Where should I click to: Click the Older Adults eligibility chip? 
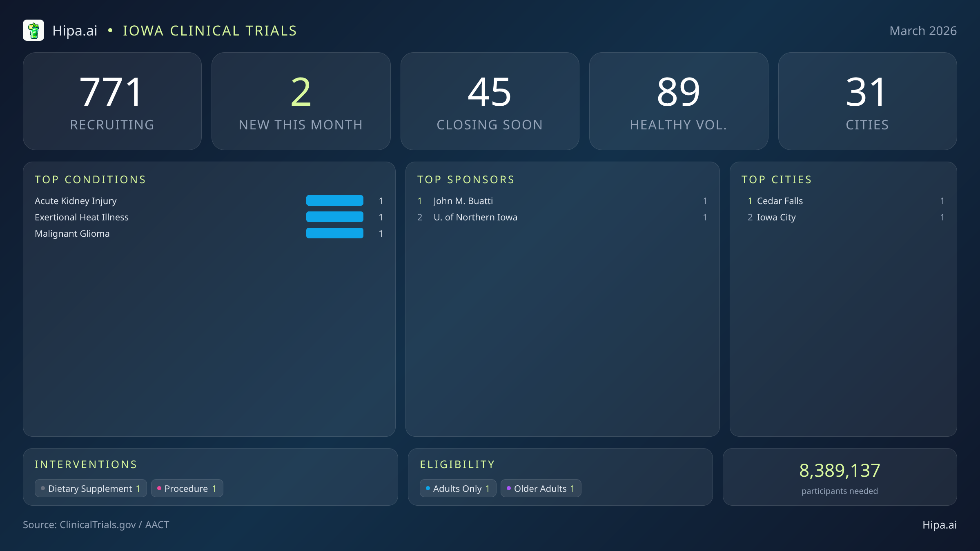tap(541, 488)
